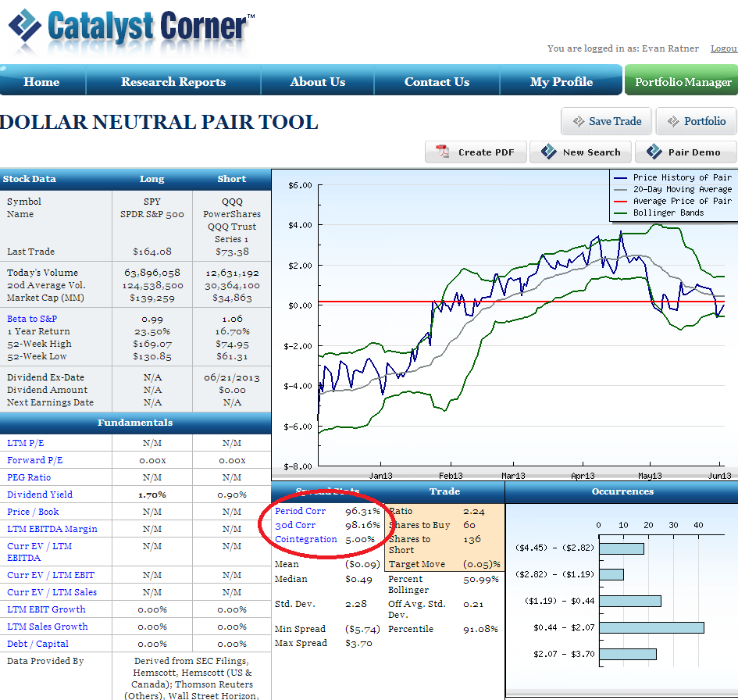Open the LTM EBITDA Margin link
The image size is (738, 700).
pyautogui.click(x=52, y=529)
